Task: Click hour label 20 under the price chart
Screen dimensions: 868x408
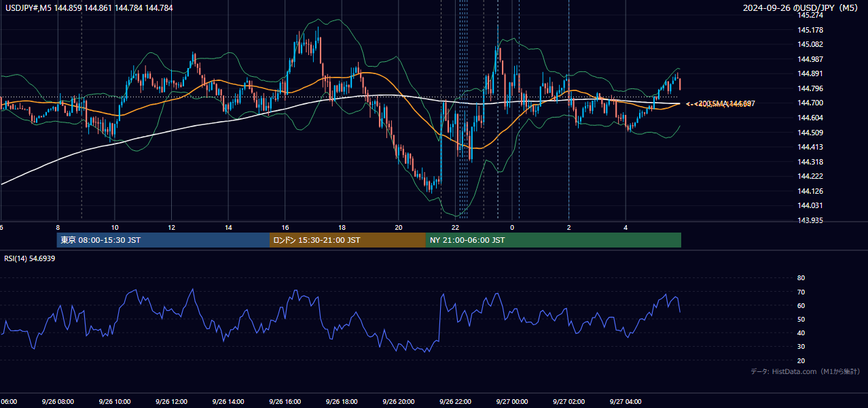Action: [399, 228]
